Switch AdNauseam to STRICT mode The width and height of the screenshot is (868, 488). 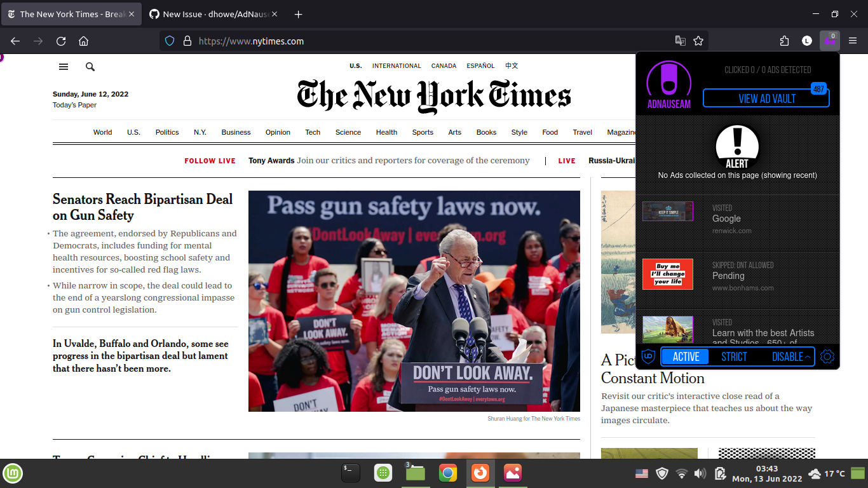734,356
